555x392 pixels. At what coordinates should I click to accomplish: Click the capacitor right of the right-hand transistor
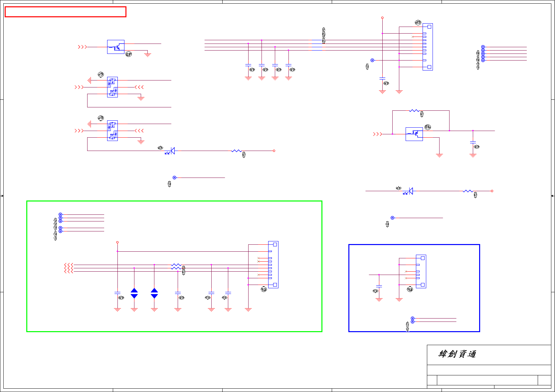(473, 142)
